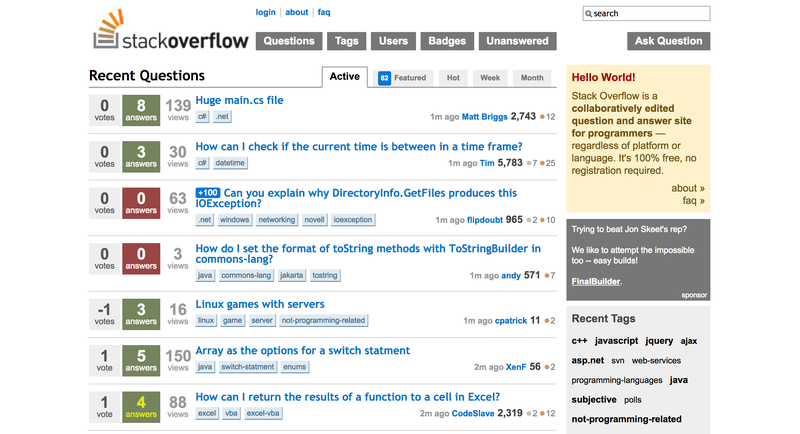Viewport: 800px width, 434px height.
Task: Click the search magnifier icon
Action: click(588, 14)
